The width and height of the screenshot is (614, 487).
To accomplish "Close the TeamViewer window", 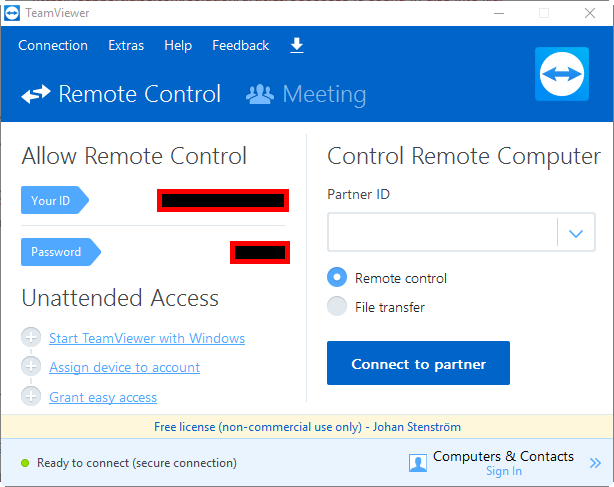I will click(x=590, y=13).
